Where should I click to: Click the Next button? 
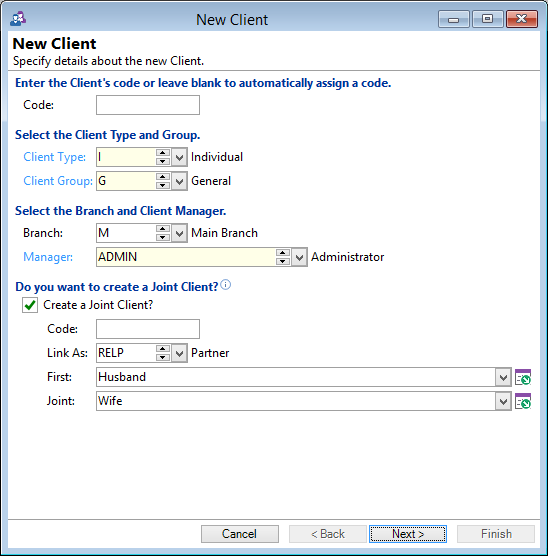[408, 534]
